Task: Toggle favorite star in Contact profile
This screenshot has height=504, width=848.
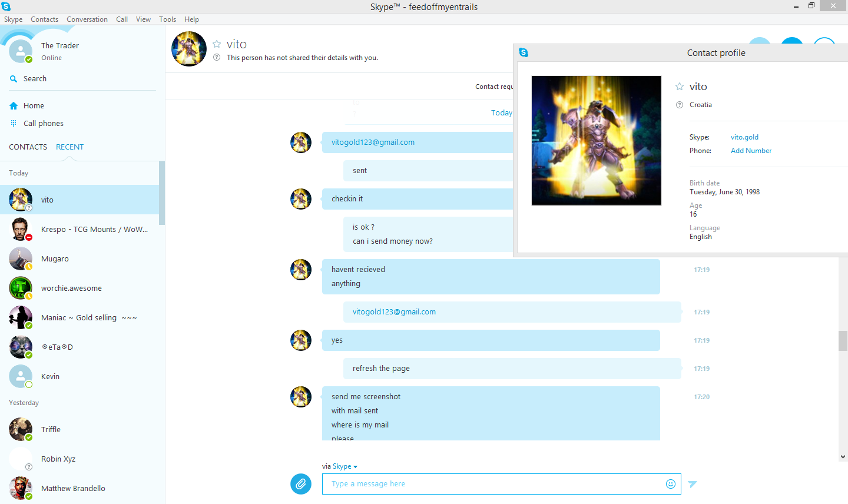Action: click(680, 87)
